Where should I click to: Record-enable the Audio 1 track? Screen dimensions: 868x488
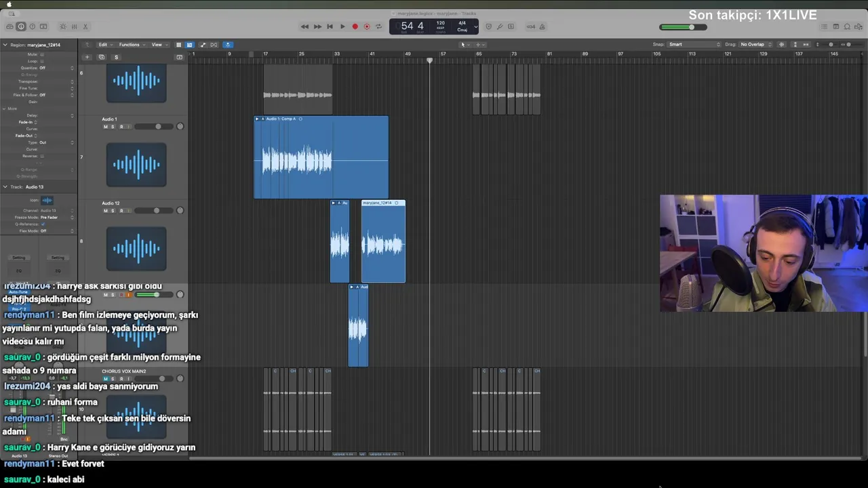click(x=121, y=127)
